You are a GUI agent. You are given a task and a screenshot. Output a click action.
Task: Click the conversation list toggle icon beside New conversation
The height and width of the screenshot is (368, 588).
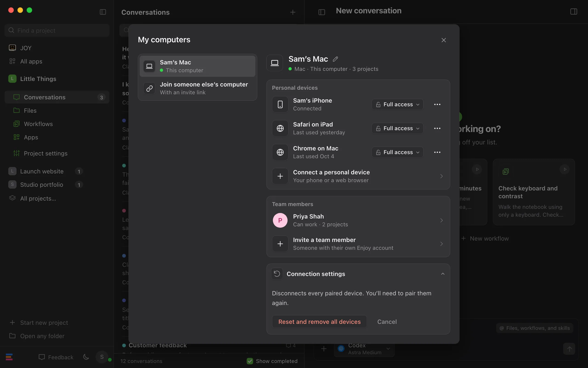point(322,12)
